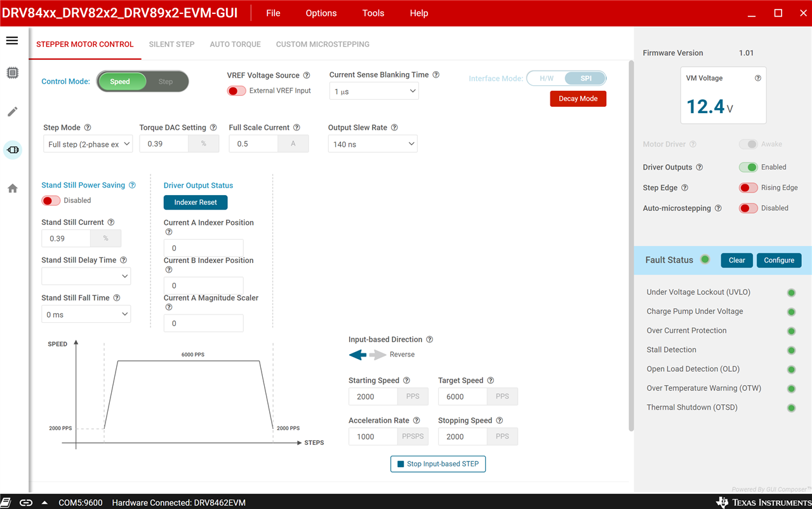This screenshot has height=509, width=812.
Task: Open Stand Still Current help icon
Action: point(111,222)
